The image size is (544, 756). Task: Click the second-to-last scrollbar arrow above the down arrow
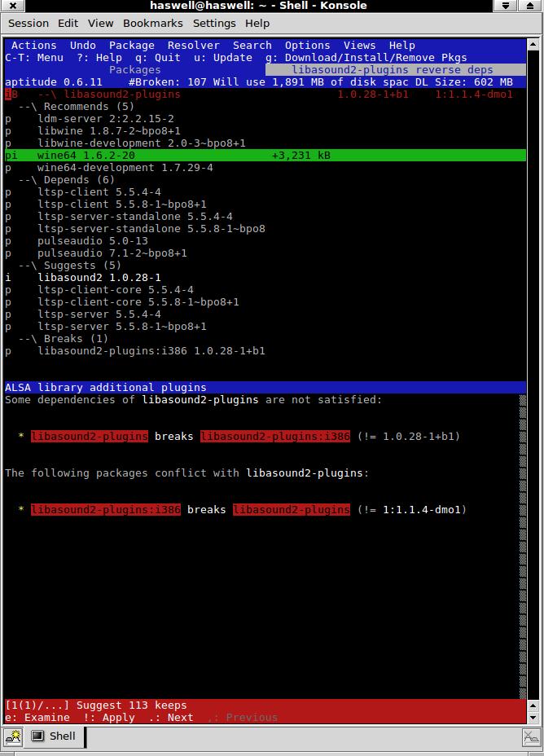533,705
